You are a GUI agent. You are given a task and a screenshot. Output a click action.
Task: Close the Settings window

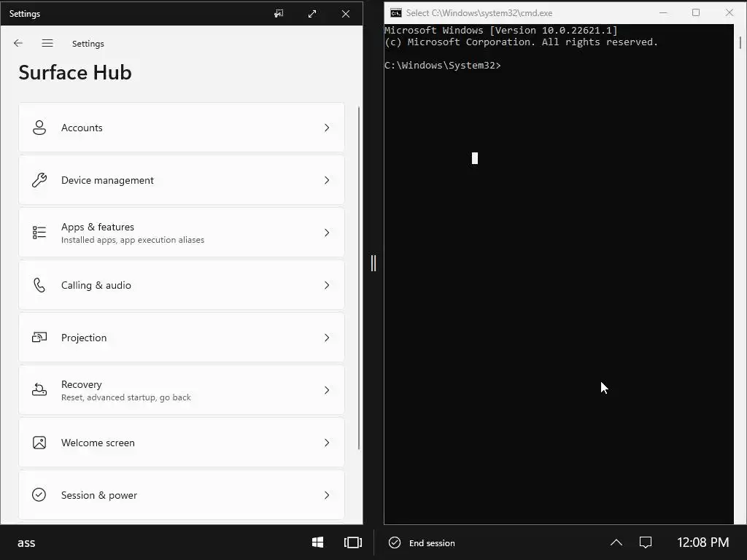tap(346, 14)
